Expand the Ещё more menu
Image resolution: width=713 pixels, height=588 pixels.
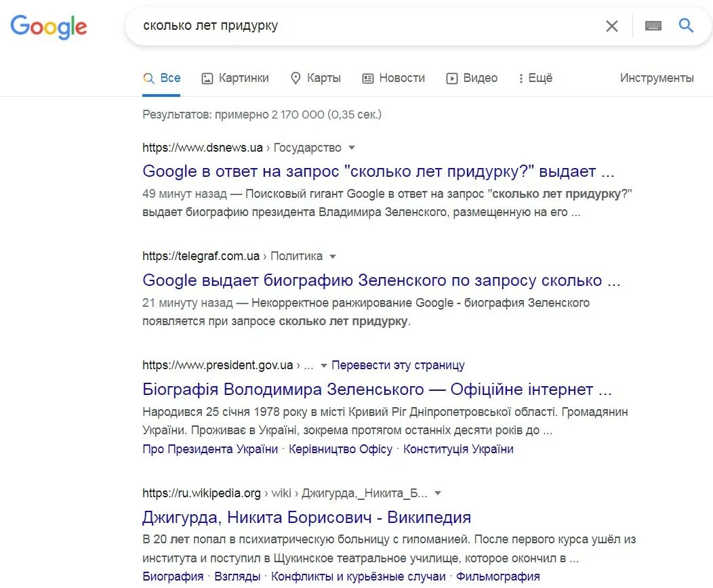pyautogui.click(x=535, y=79)
